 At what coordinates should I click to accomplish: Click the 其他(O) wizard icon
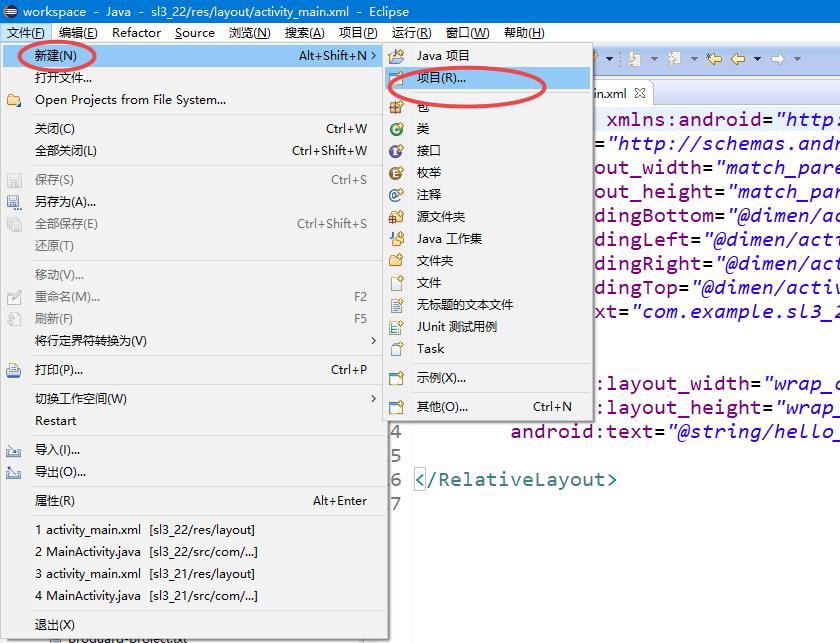click(x=396, y=407)
